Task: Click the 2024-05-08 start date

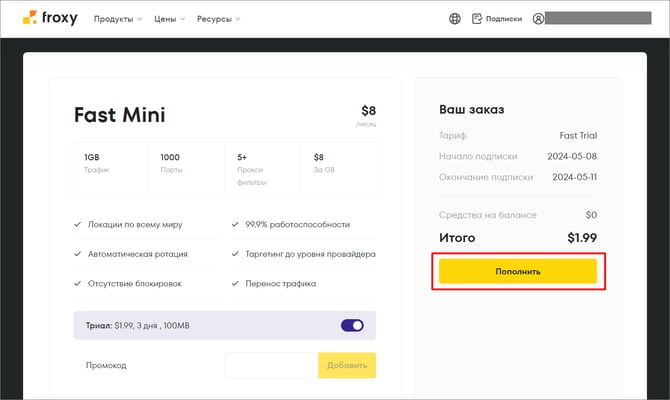Action: coord(572,156)
